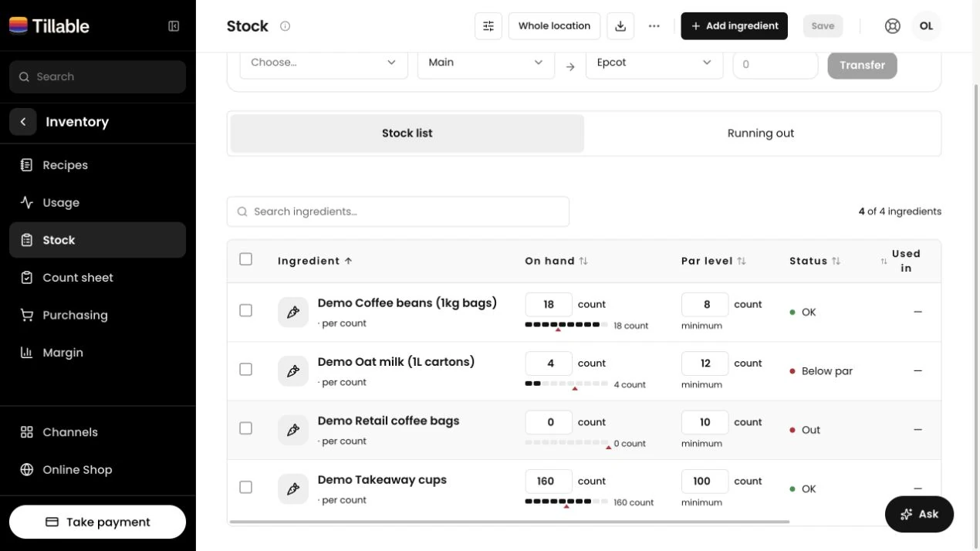Sort by the On hand column arrows

(x=583, y=261)
